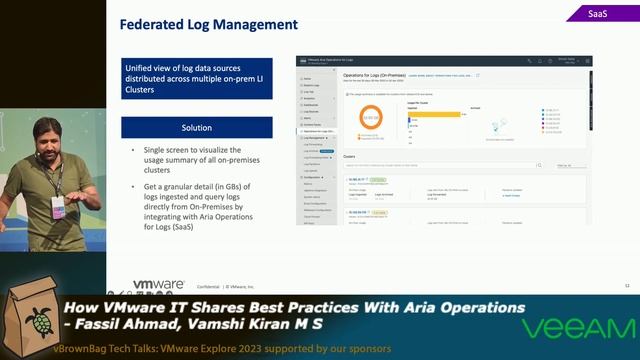Click the blue "Solution" box
The height and width of the screenshot is (360, 640).
click(197, 127)
